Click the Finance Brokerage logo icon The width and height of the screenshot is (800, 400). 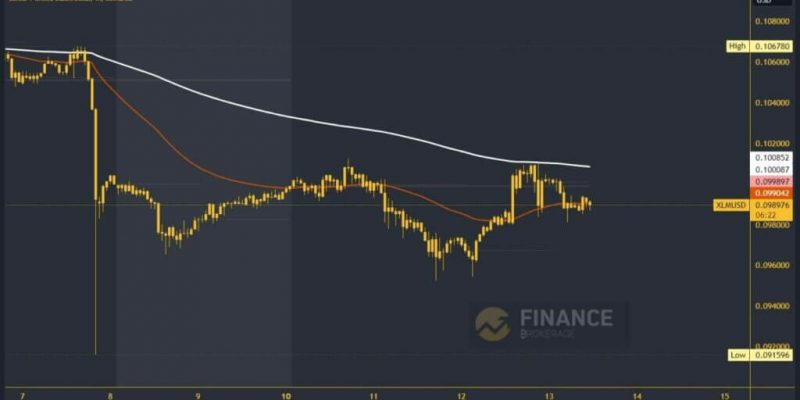[492, 324]
